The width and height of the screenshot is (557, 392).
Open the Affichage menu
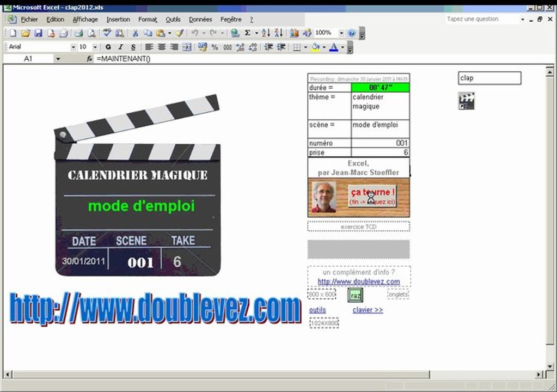pyautogui.click(x=85, y=20)
